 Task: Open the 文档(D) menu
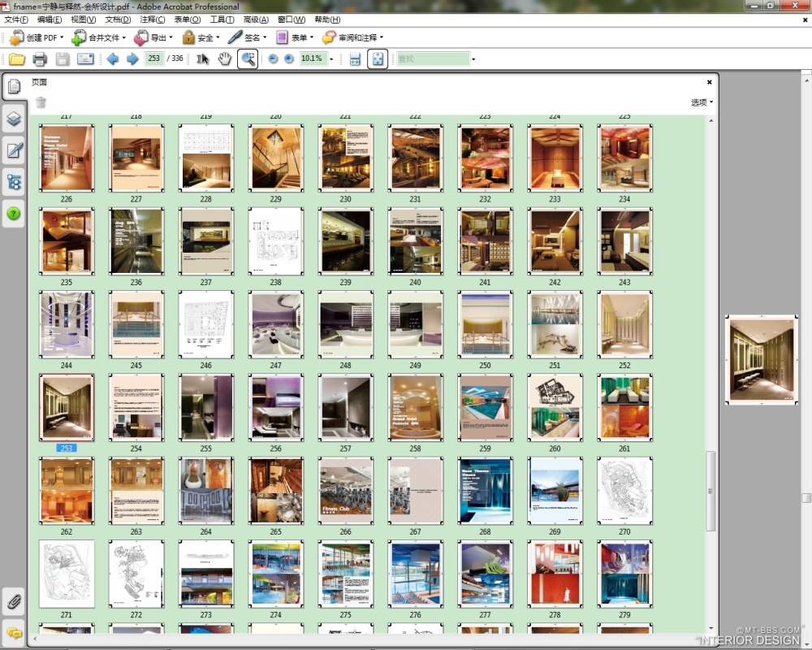[118, 19]
